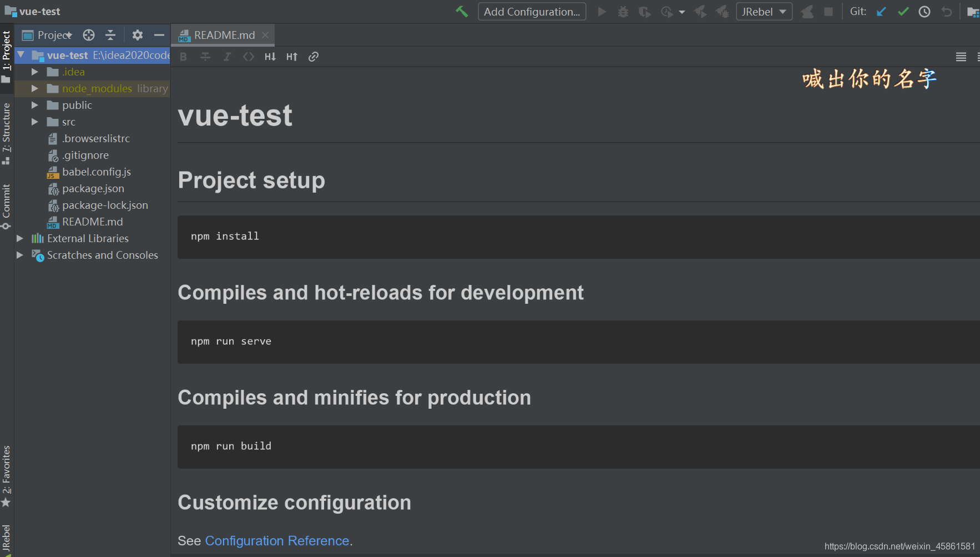
Task: Toggle italic formatting in markdown toolbar
Action: (227, 57)
